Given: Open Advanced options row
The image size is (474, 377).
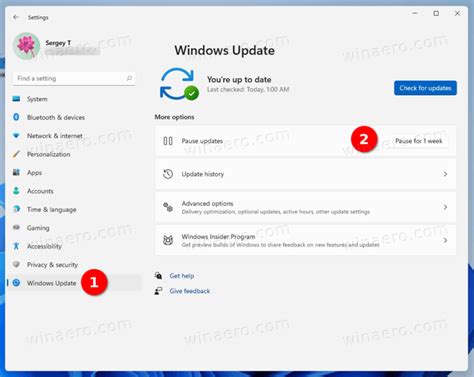Looking at the screenshot, I should pyautogui.click(x=305, y=207).
